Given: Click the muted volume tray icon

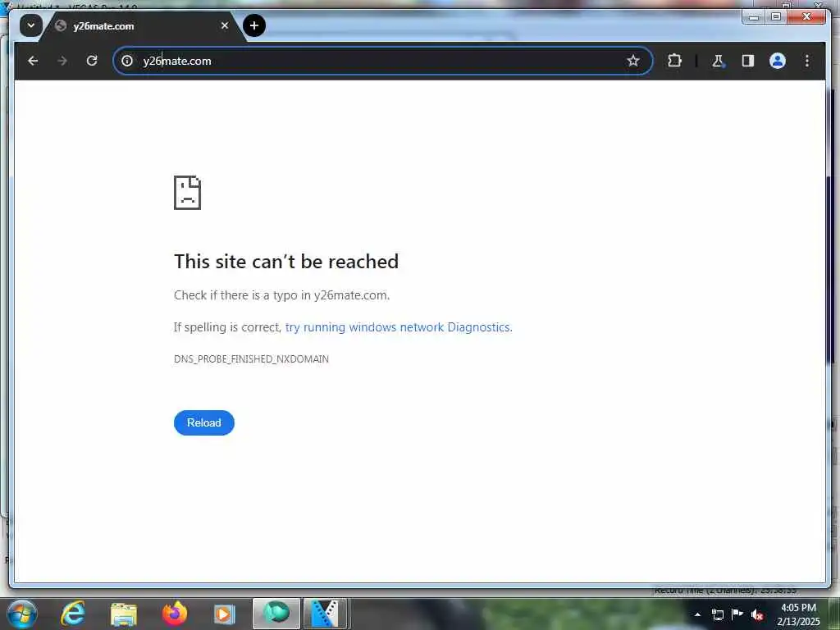Looking at the screenshot, I should pyautogui.click(x=757, y=615).
